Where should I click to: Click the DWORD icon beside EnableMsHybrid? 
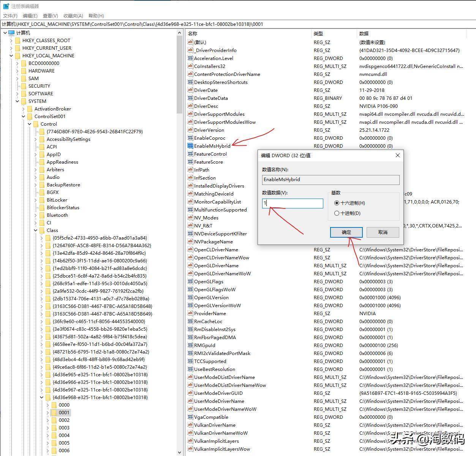pyautogui.click(x=190, y=146)
